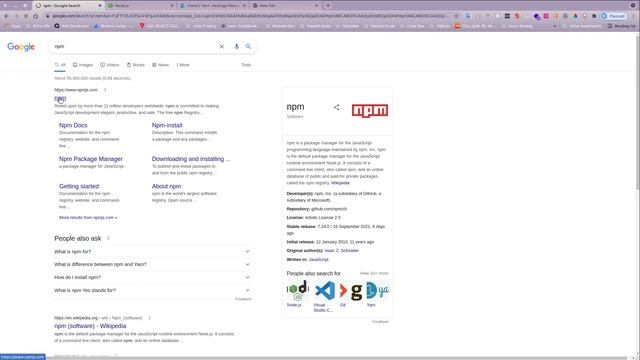Open the Npm Package Manager sitelink
The height and width of the screenshot is (360, 640).
91,159
